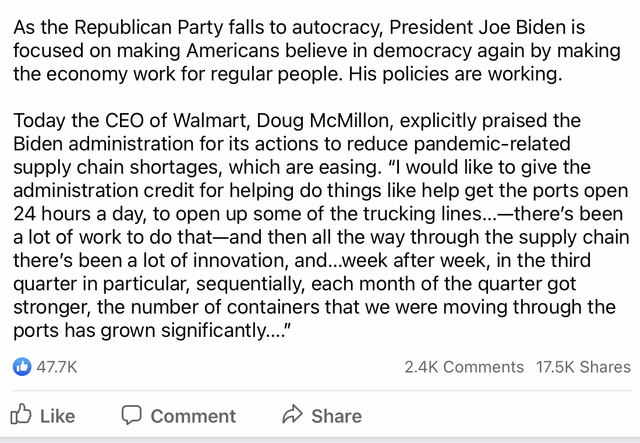Tap the Share label in action bar
This screenshot has height=443, width=640.
pyautogui.click(x=336, y=416)
